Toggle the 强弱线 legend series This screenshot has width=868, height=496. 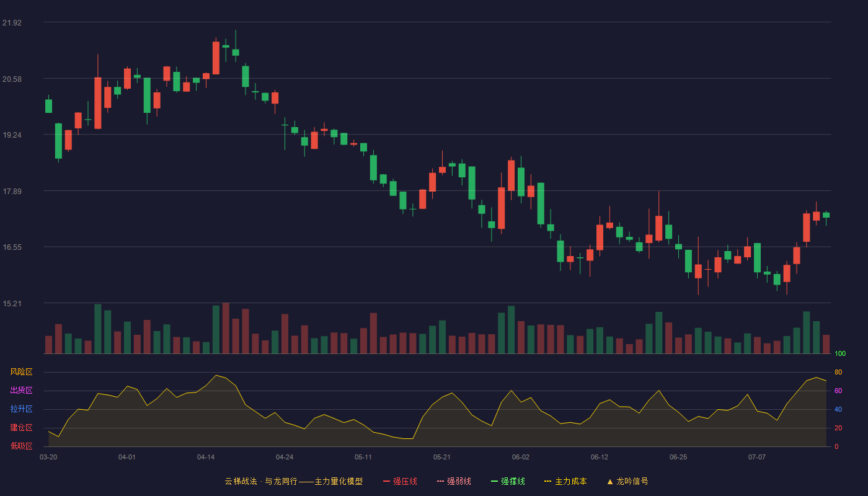coord(454,481)
